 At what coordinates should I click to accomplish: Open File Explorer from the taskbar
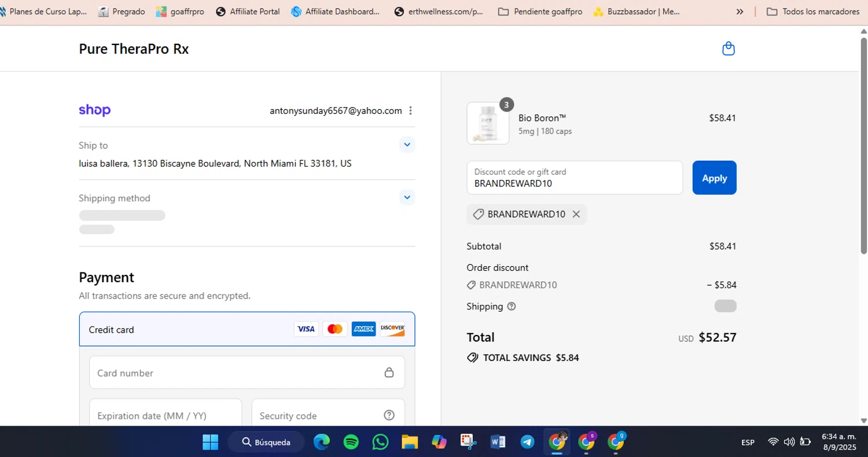(x=410, y=442)
